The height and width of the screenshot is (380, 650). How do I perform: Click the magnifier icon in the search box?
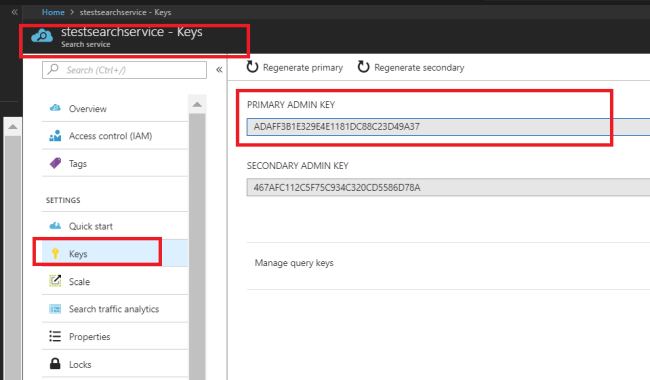tap(53, 69)
